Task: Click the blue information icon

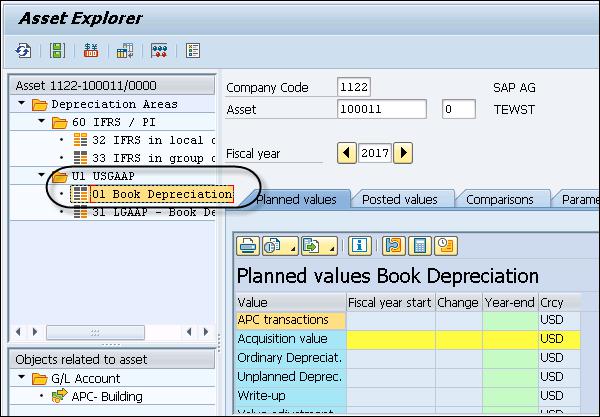Action: pos(359,246)
